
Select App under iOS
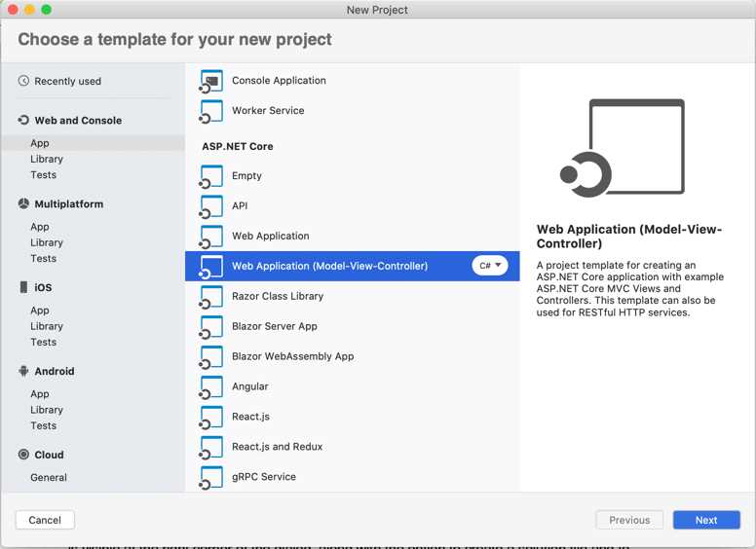coord(40,311)
